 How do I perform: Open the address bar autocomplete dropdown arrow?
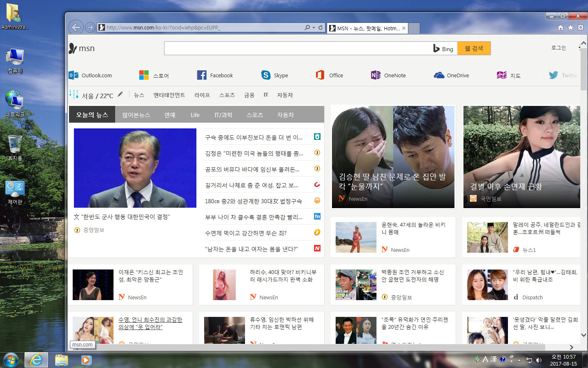click(314, 27)
